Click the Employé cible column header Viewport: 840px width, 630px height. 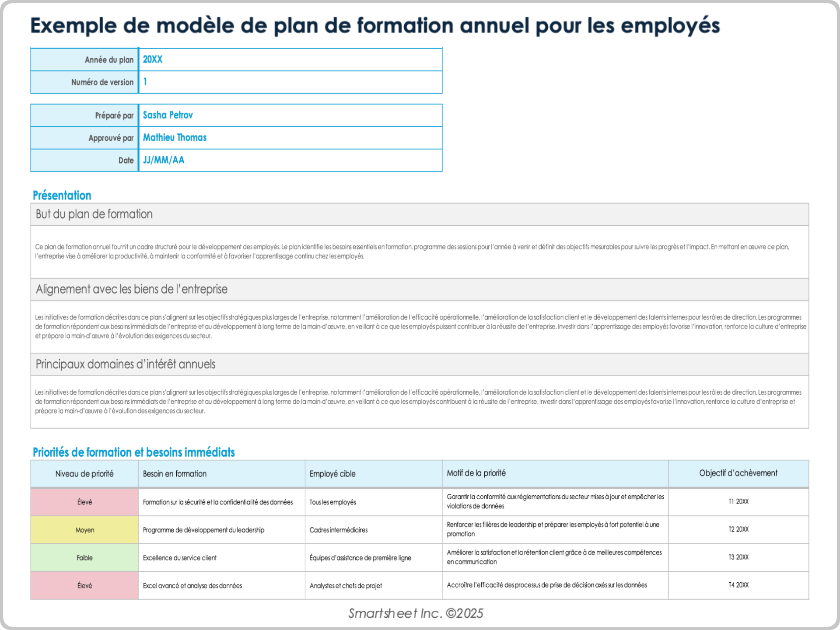pos(332,474)
